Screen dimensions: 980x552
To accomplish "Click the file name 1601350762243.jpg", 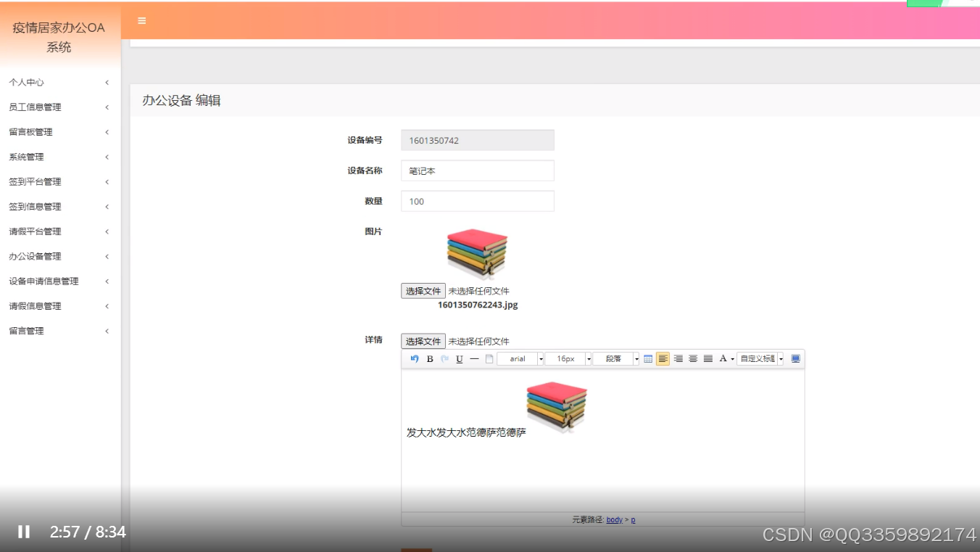I will point(478,305).
